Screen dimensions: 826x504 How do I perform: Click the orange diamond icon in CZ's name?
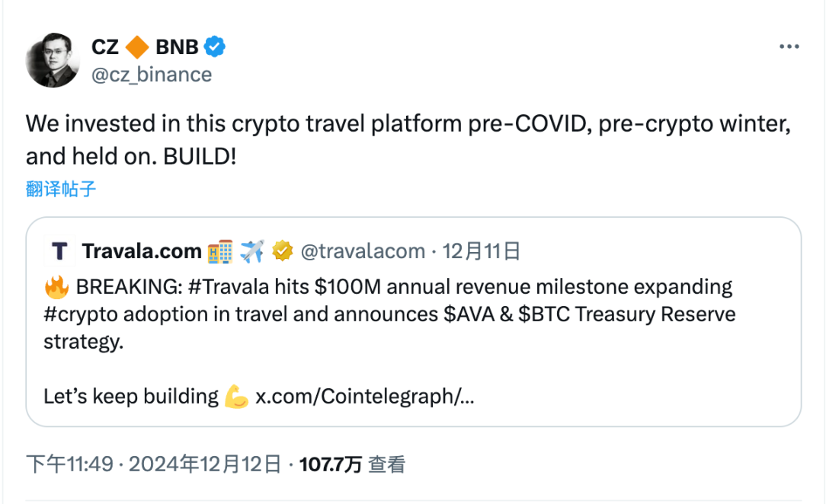[137, 47]
